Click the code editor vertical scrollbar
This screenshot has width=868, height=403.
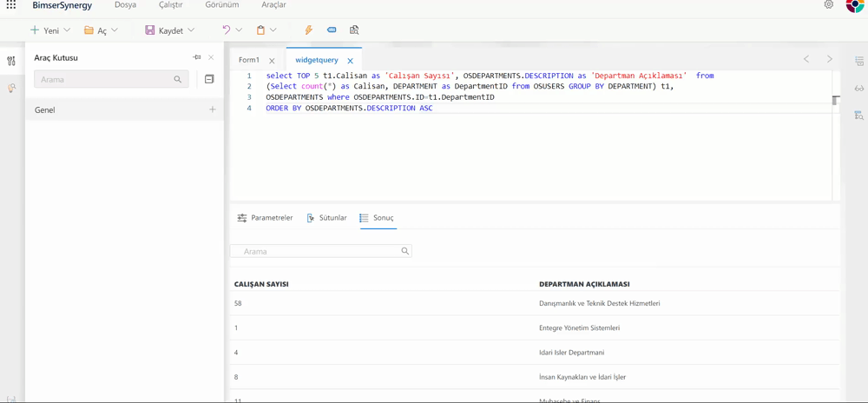tap(835, 101)
